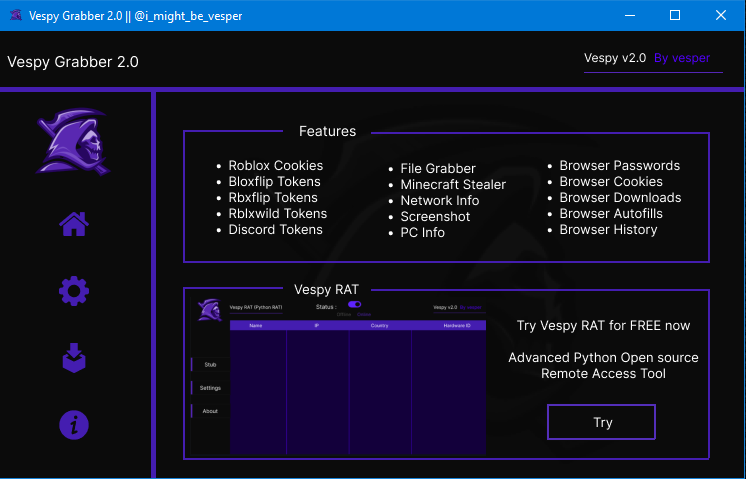This screenshot has width=746, height=479.
Task: Select the 'Browser Autofills' list entry
Action: click(611, 214)
